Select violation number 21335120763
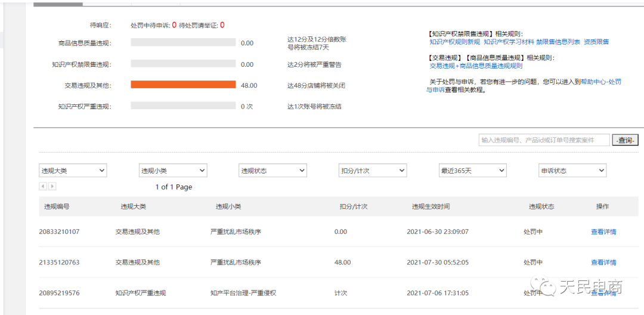 coord(59,262)
